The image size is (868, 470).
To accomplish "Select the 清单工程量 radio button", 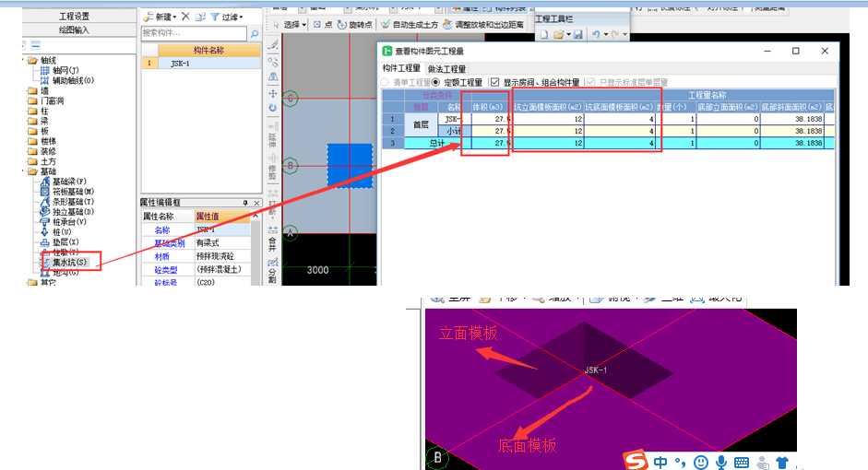I will [386, 83].
